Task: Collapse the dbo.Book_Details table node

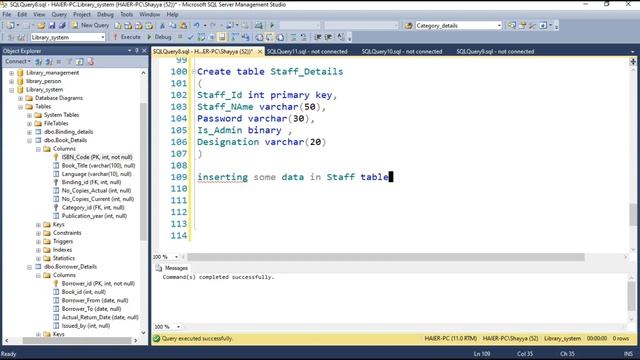Action: [x=29, y=140]
